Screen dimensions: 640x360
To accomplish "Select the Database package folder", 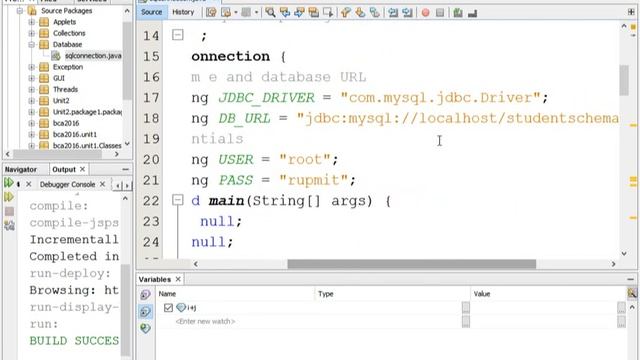I will [67, 44].
